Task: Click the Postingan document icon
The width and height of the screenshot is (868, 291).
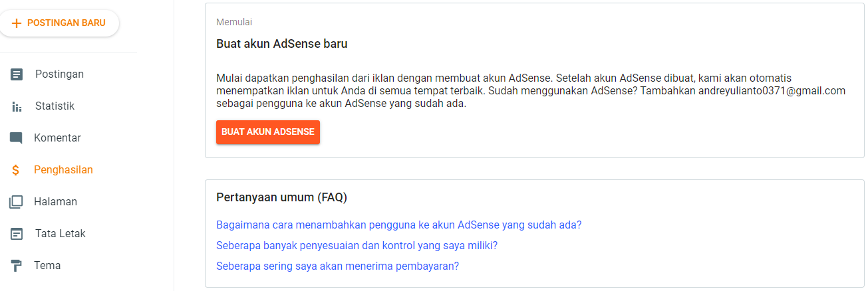Action: (17, 74)
